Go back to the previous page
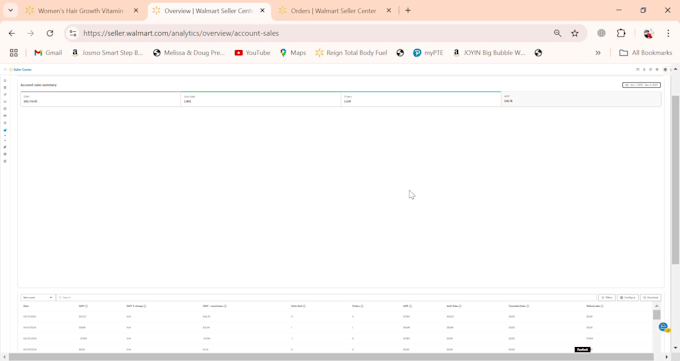Screen dimensions: 680x361 coord(12,33)
